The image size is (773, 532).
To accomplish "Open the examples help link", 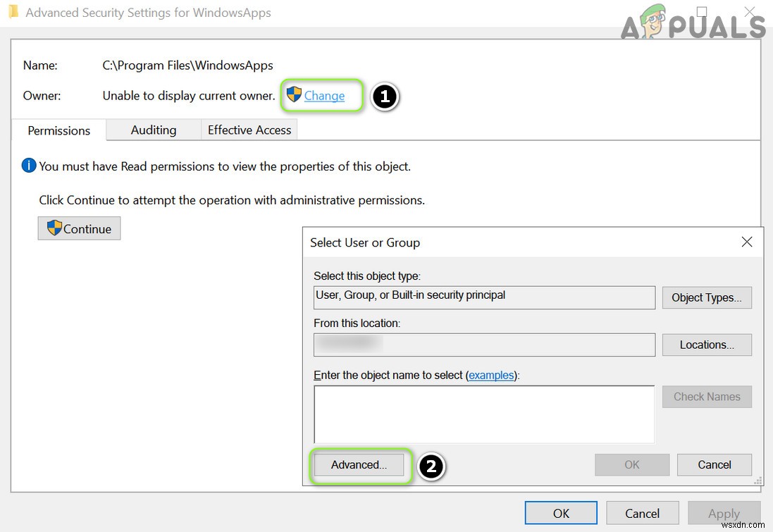I will [491, 375].
